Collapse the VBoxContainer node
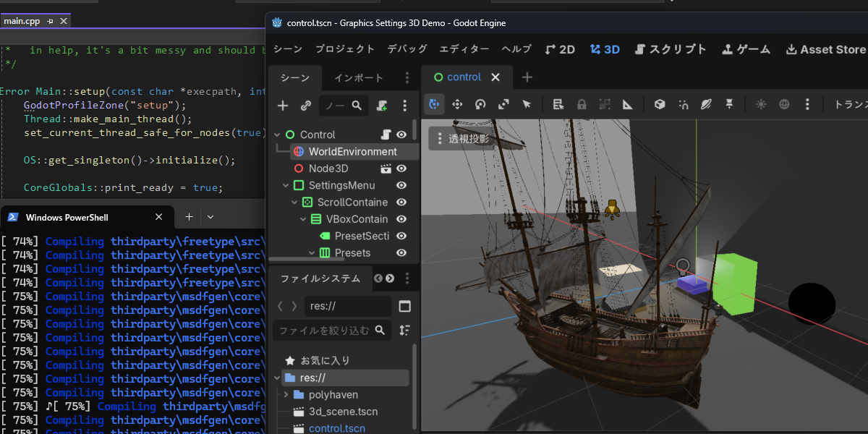This screenshot has height=434, width=868. pyautogui.click(x=303, y=219)
